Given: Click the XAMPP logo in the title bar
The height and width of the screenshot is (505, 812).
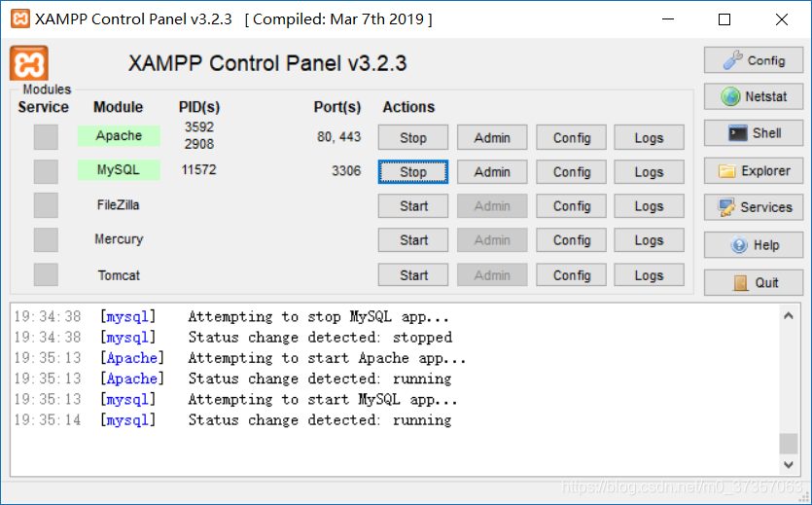Looking at the screenshot, I should (20, 19).
